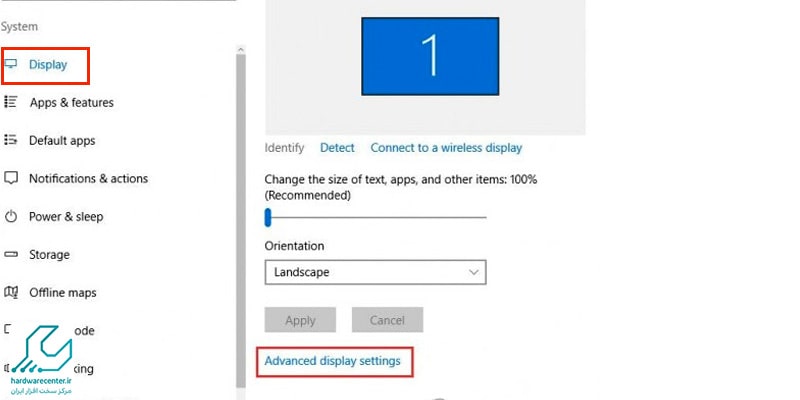
Task: Click the Cancel button
Action: tap(387, 320)
